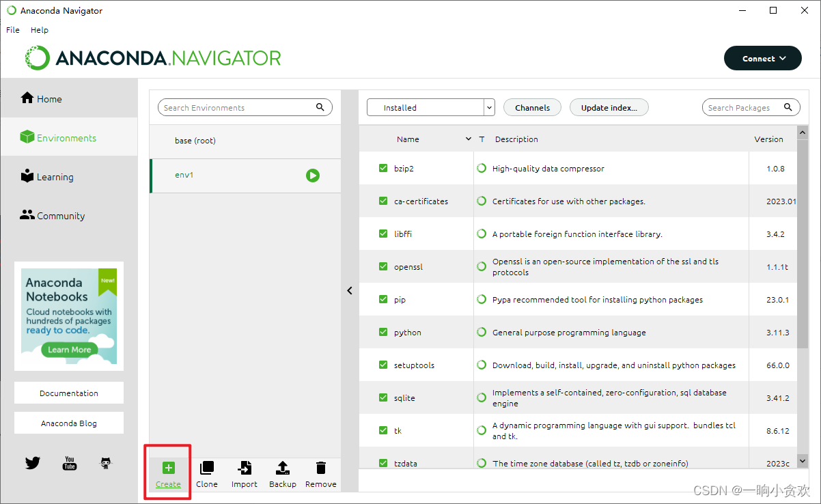Click the Description column header
This screenshot has width=821, height=504.
click(x=516, y=139)
